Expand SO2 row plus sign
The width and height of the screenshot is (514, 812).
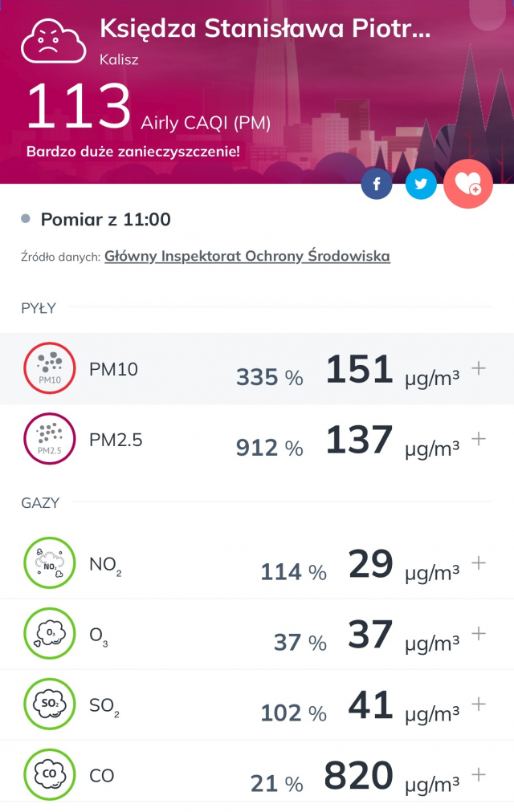coord(479,704)
